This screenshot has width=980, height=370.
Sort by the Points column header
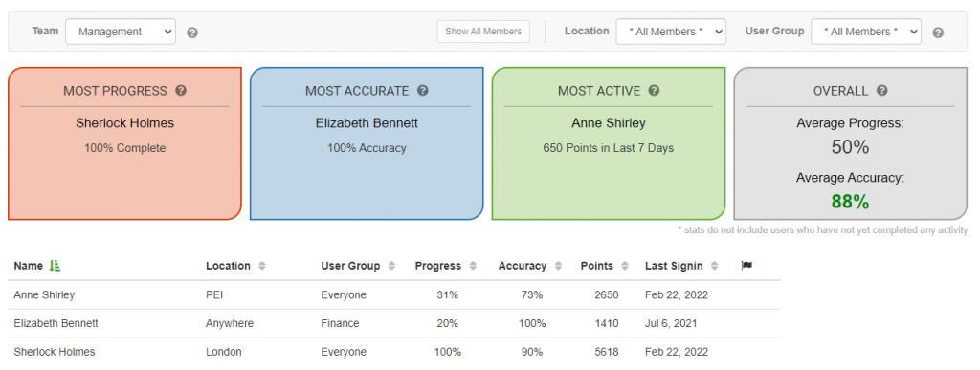pos(596,266)
